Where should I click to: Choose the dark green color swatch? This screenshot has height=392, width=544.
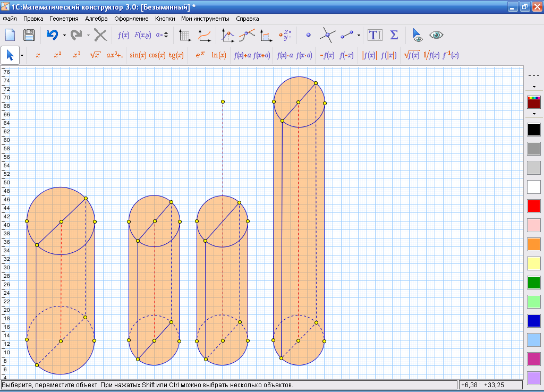point(534,283)
